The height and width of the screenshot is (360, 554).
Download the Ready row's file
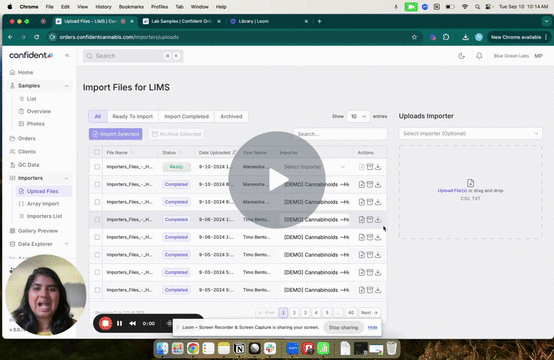pyautogui.click(x=378, y=167)
